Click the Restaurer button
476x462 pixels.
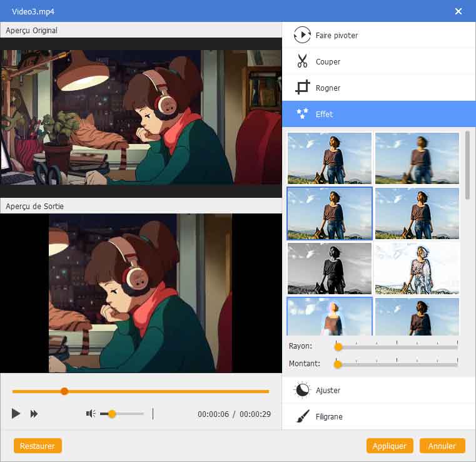tap(38, 446)
